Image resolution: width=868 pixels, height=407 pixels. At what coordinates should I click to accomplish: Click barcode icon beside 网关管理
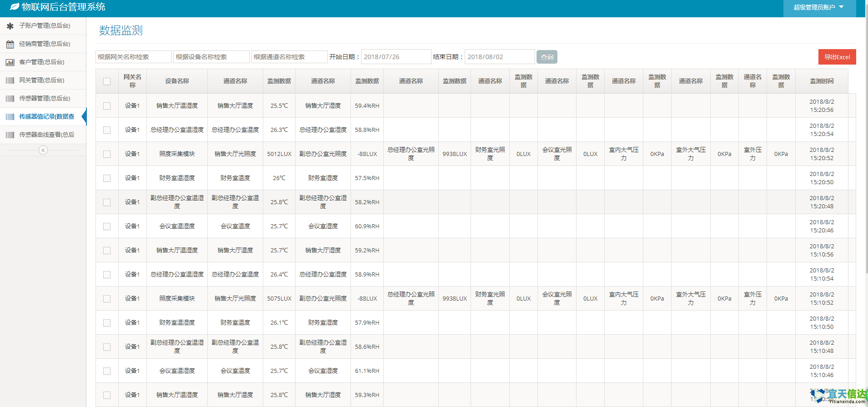pos(10,80)
